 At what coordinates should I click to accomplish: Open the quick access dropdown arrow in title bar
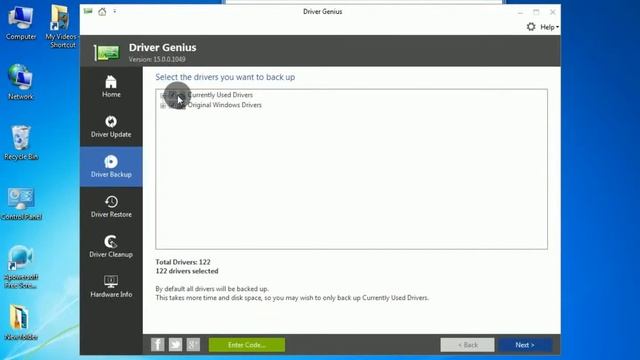115,11
